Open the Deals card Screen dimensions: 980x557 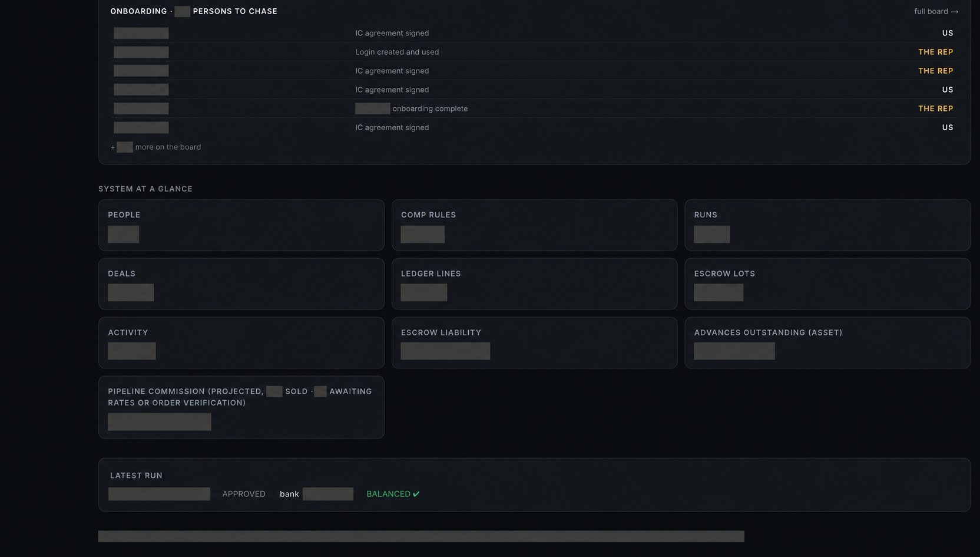click(x=241, y=284)
